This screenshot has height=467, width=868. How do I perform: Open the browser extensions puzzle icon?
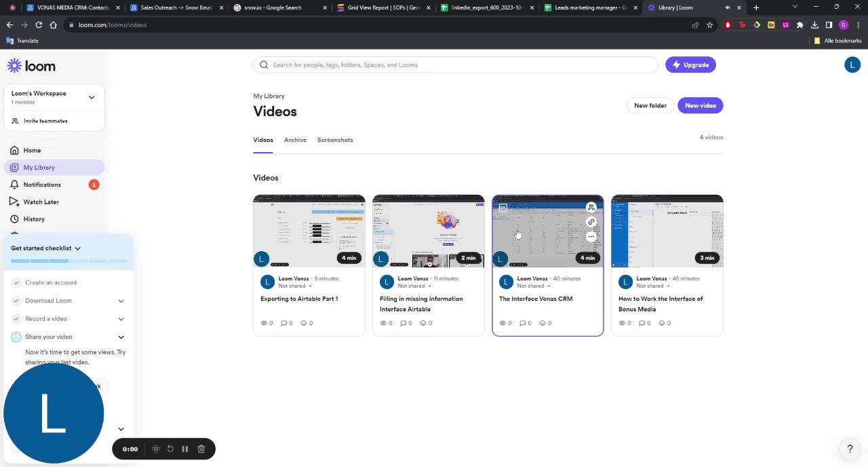pyautogui.click(x=800, y=25)
